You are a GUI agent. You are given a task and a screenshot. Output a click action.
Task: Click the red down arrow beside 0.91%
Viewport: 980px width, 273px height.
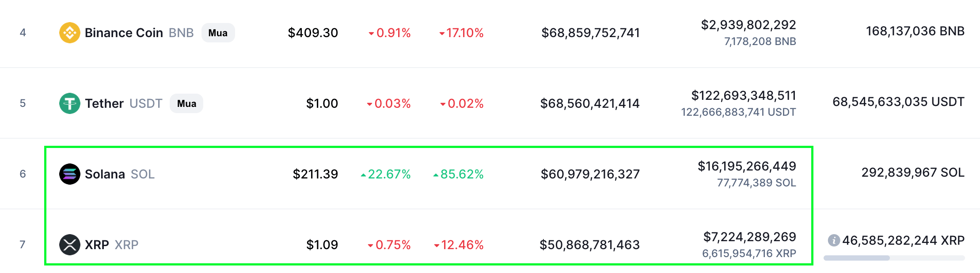[371, 33]
